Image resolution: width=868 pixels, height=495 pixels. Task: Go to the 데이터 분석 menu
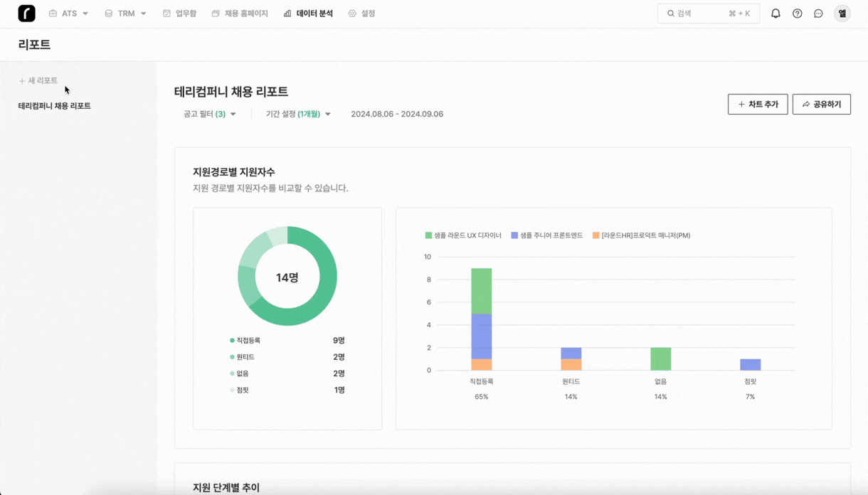tap(308, 14)
